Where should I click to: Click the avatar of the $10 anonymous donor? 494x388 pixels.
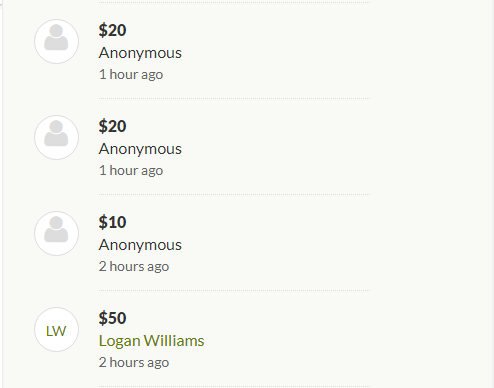[x=56, y=234]
